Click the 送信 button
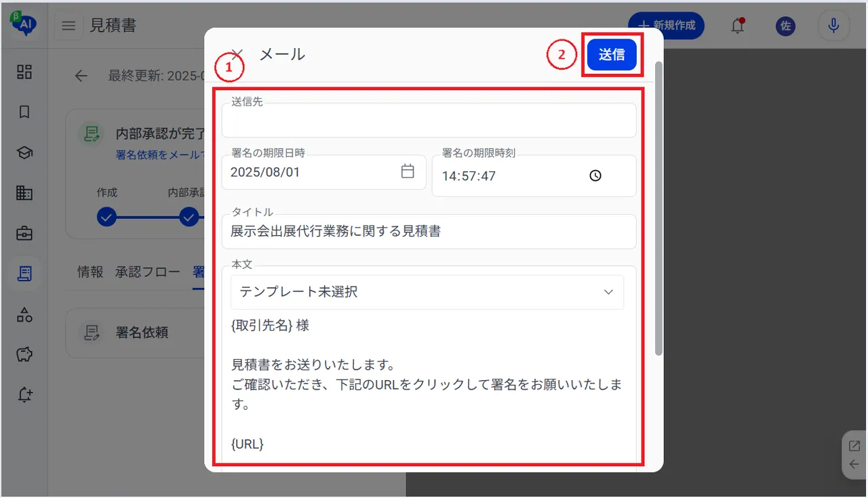Viewport: 868px width, 498px height. click(612, 54)
